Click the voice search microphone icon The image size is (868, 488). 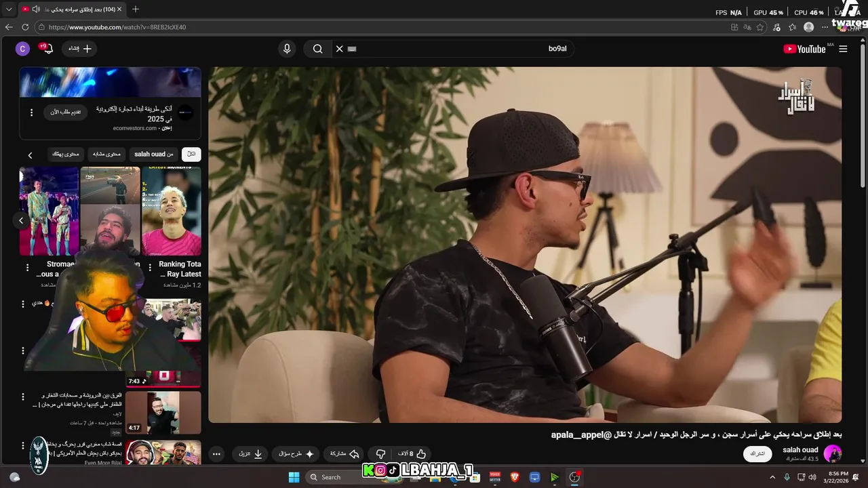287,49
